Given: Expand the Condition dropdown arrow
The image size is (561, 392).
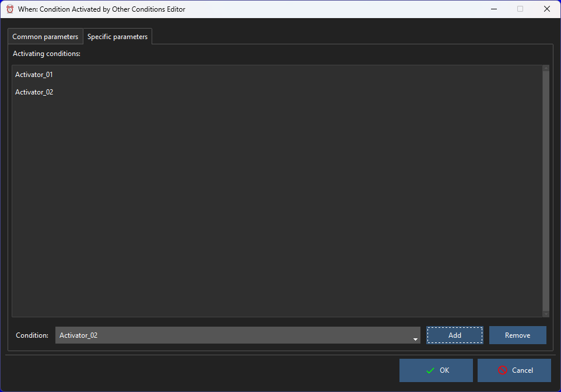Looking at the screenshot, I should pyautogui.click(x=415, y=338).
